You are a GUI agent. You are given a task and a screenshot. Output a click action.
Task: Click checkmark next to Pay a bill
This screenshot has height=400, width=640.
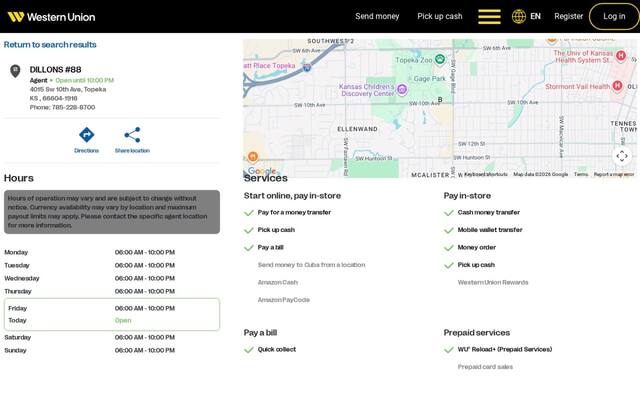click(x=249, y=248)
